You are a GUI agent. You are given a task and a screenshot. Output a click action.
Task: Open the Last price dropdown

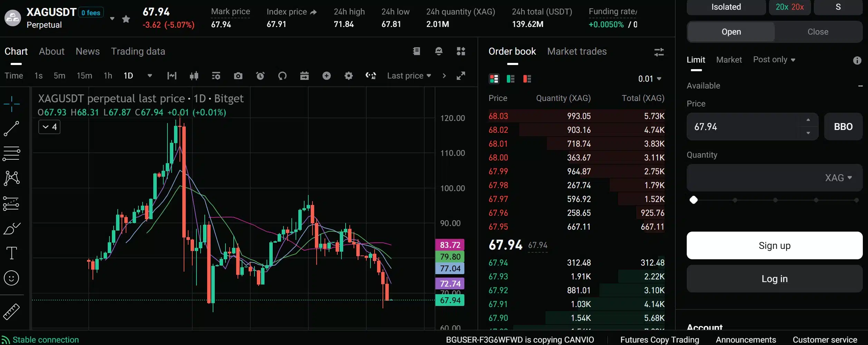tap(409, 76)
